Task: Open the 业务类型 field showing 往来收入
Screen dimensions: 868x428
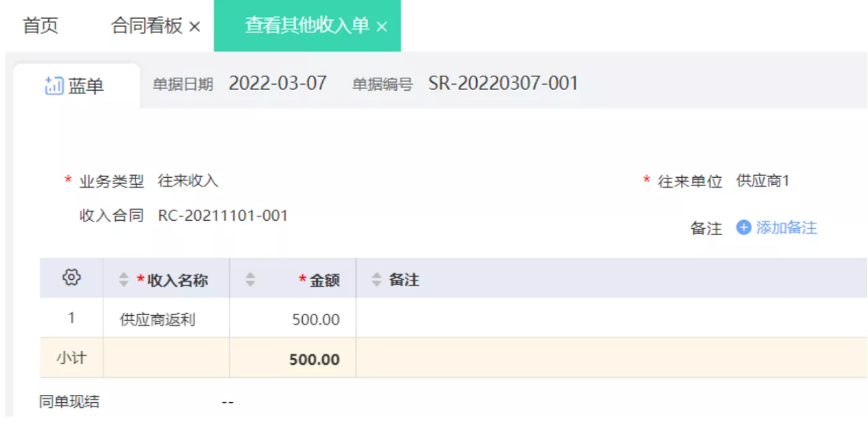Action: pos(188,181)
